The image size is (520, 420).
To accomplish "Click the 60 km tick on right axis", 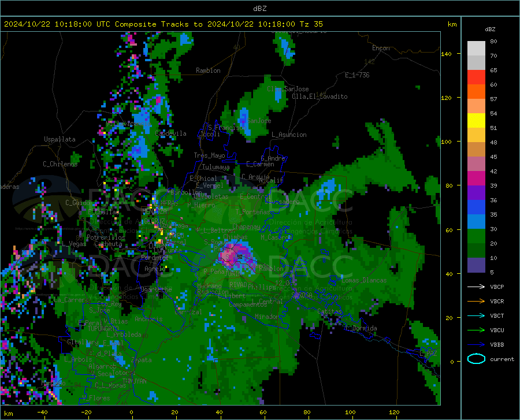I will tap(449, 230).
